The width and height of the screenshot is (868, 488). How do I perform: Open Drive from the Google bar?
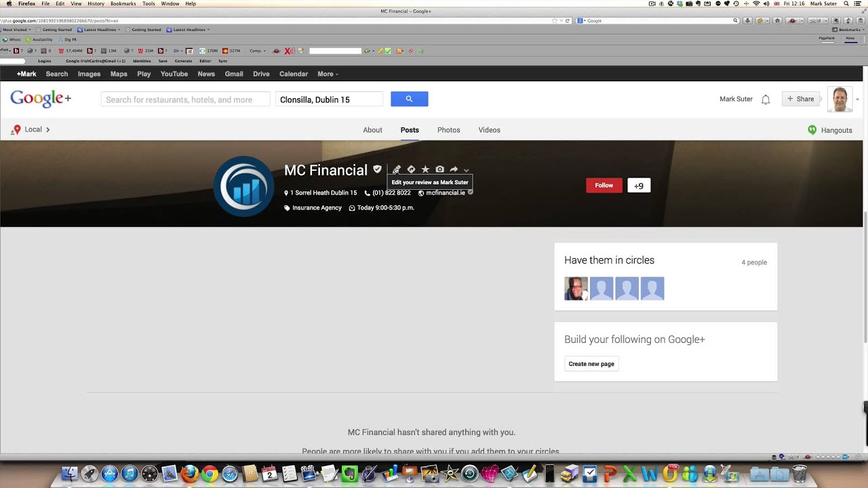coord(261,74)
